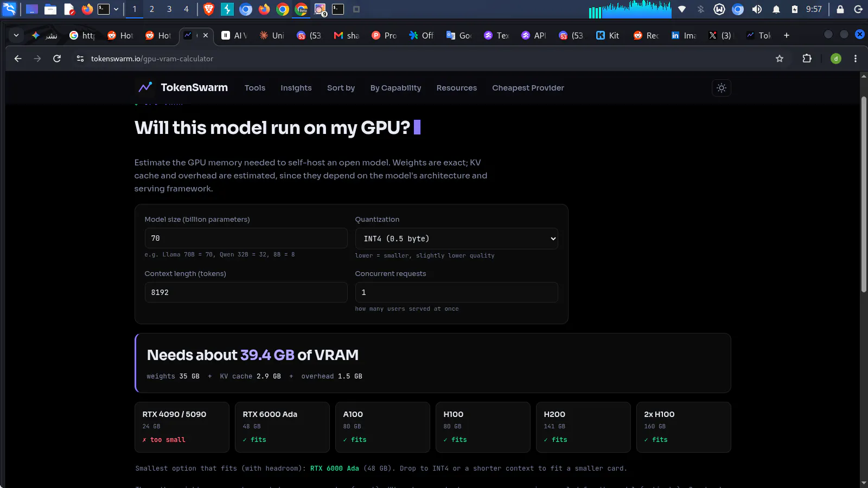The width and height of the screenshot is (868, 488).
Task: Open the Chrome Beta taskbar icon
Action: (x=302, y=9)
